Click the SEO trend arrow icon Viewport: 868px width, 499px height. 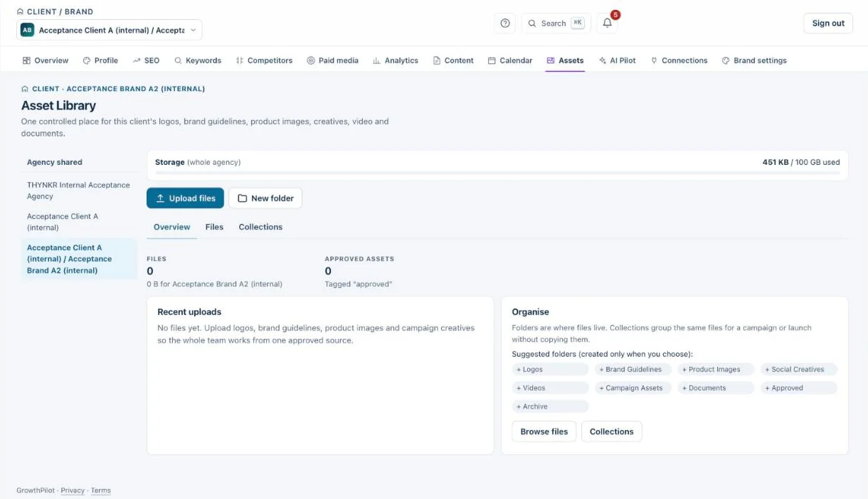(x=137, y=60)
